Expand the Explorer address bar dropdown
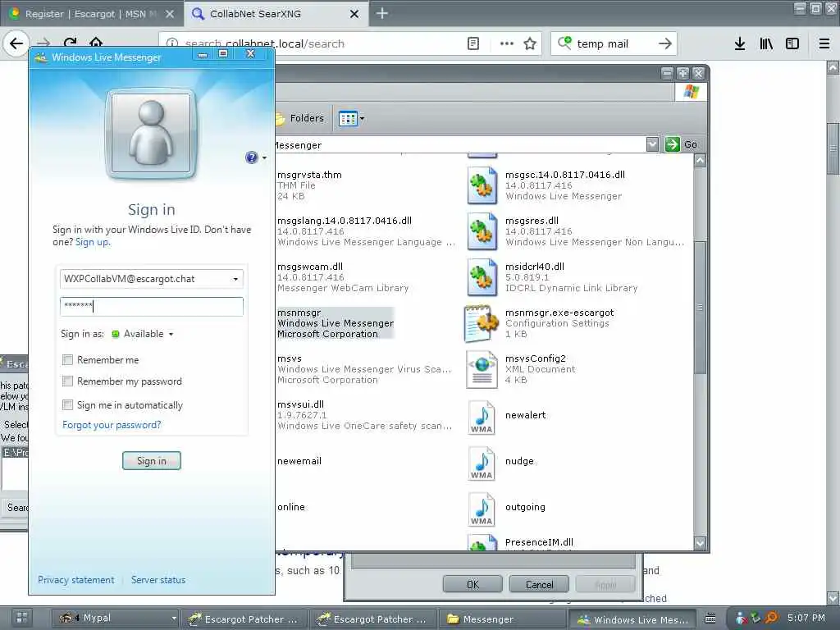Screen dimensions: 840x630 tap(652, 144)
